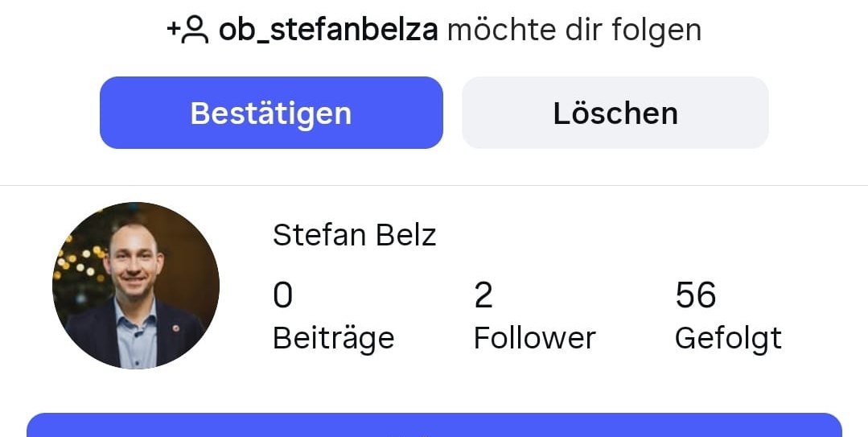Delete the follow request with Löschen
868x437 pixels.
pos(615,113)
